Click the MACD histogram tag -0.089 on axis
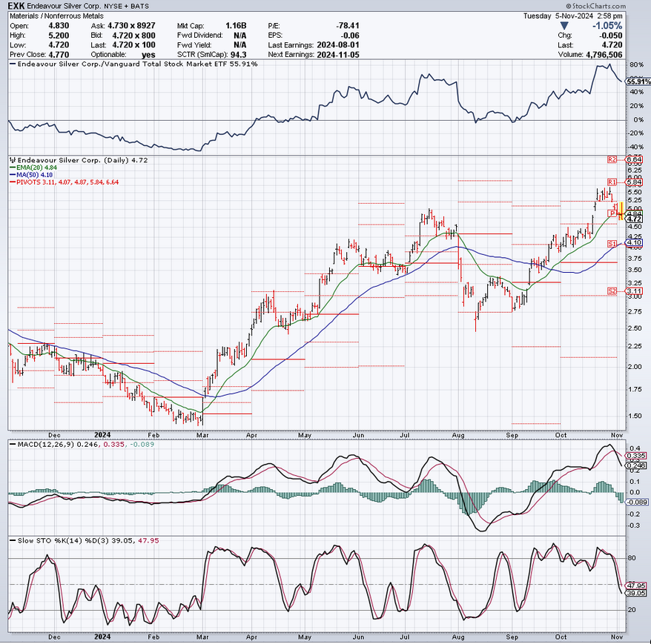The height and width of the screenshot is (644, 651). 638,502
